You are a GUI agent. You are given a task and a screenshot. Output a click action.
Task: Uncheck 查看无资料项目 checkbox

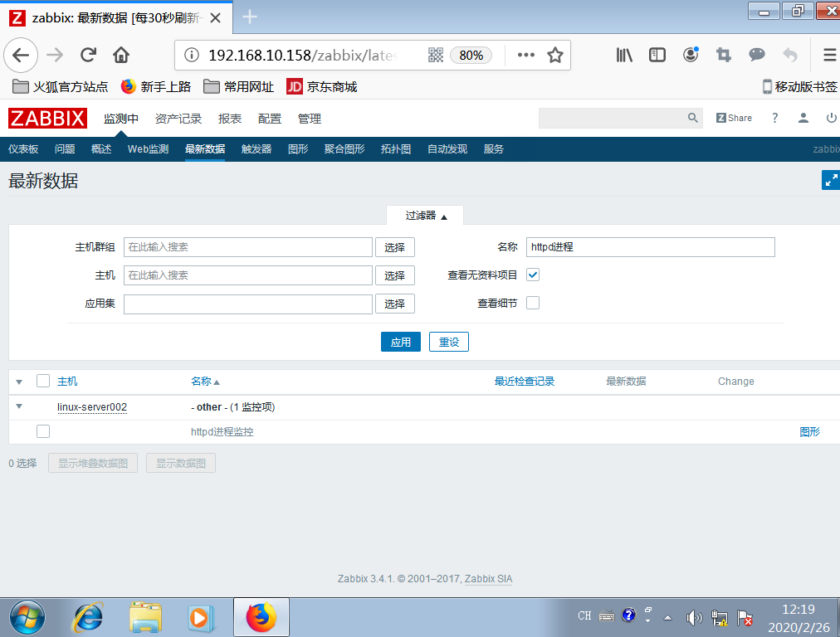point(533,275)
